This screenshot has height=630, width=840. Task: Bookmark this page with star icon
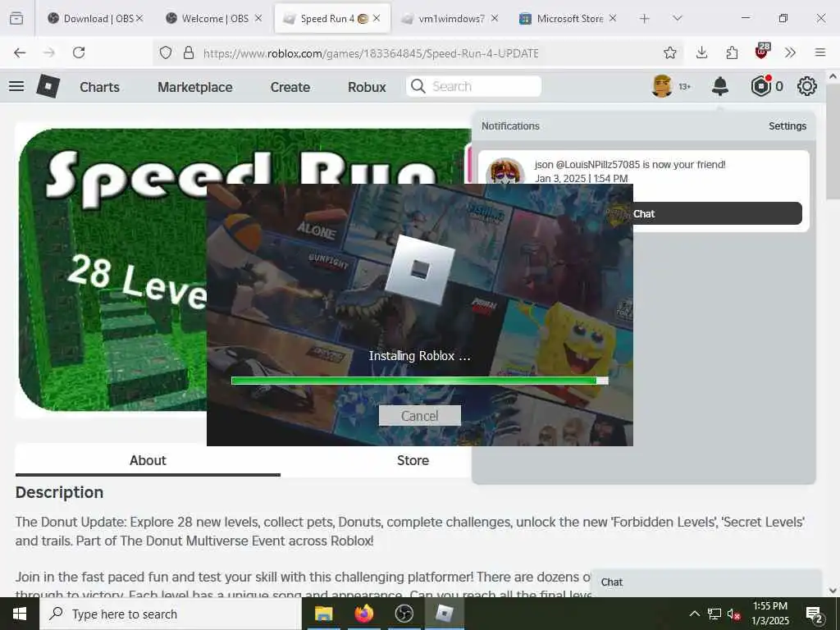click(669, 52)
